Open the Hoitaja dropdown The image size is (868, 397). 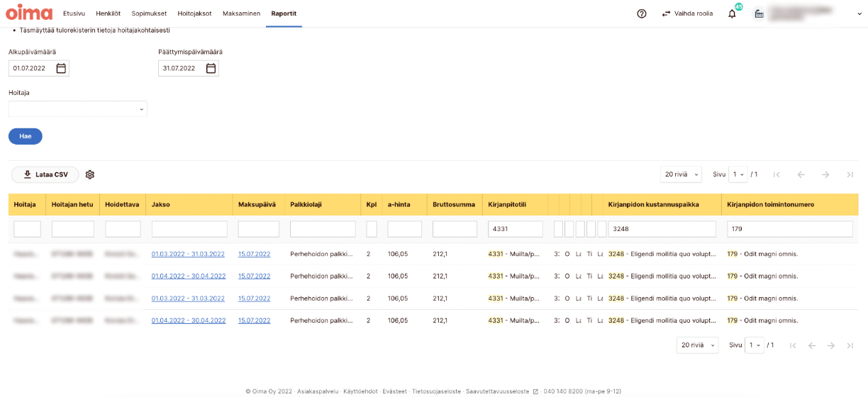click(78, 109)
